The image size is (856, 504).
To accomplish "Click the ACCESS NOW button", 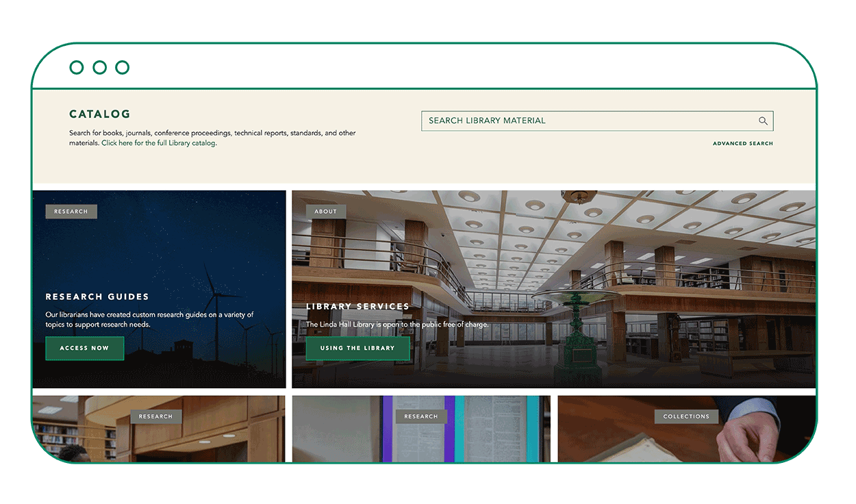I will coord(84,348).
